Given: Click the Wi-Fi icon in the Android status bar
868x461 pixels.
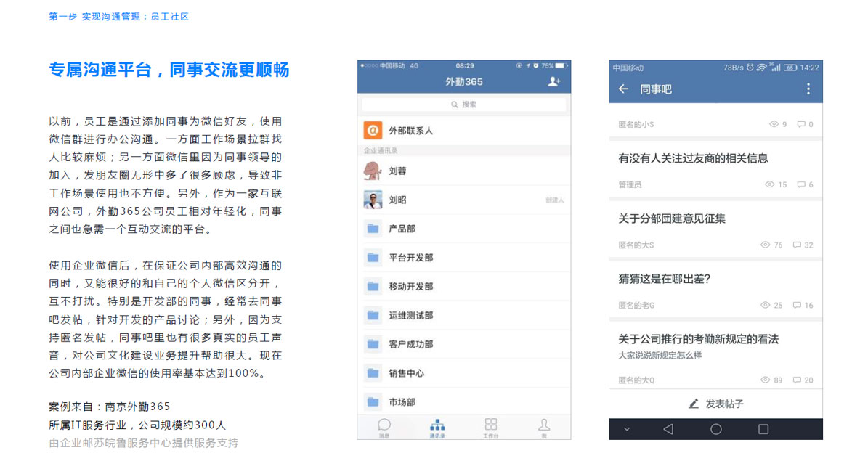Looking at the screenshot, I should tap(762, 68).
